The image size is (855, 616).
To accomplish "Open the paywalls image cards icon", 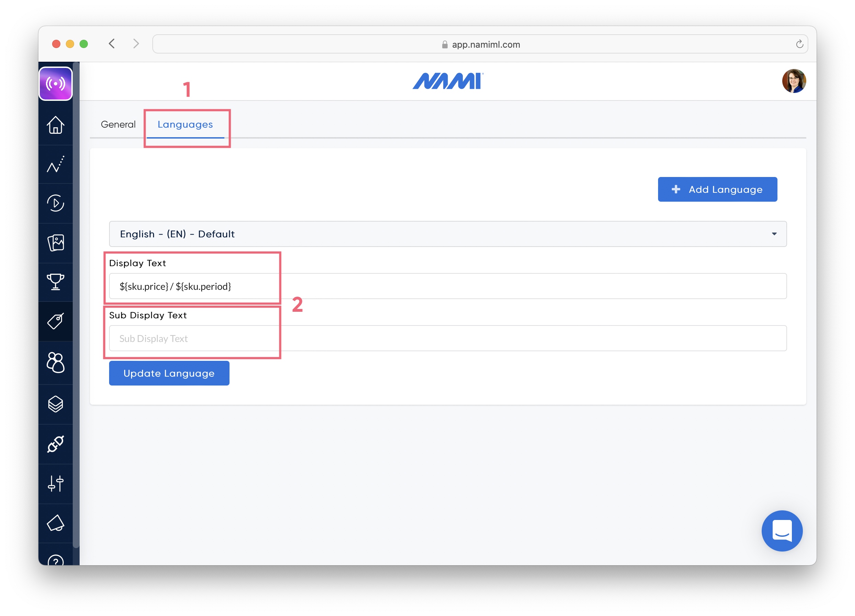I will coord(56,242).
